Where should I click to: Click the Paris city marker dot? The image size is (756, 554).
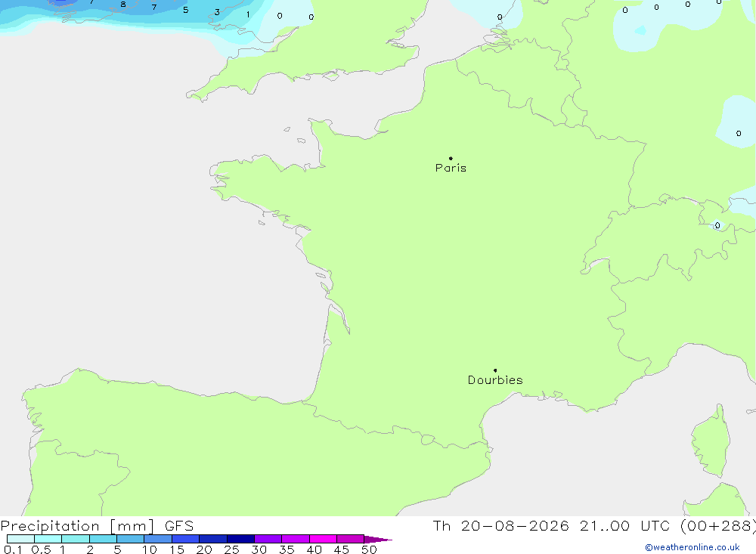pos(451,158)
